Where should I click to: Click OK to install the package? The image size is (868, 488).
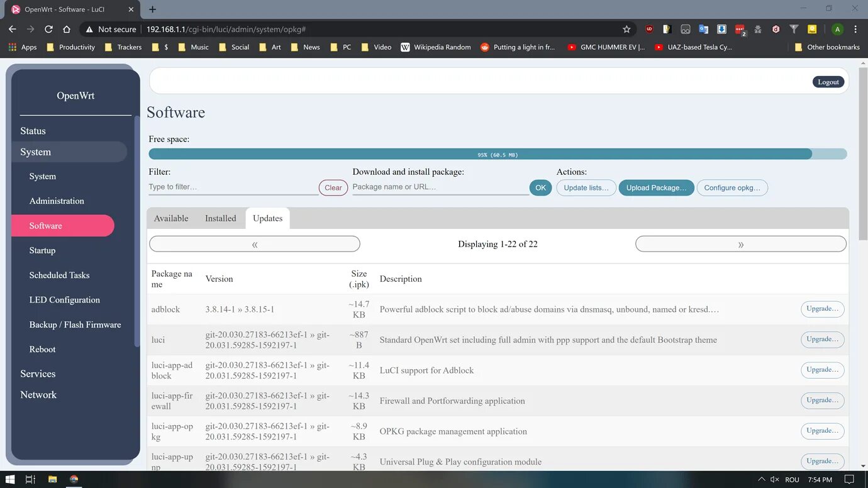540,187
